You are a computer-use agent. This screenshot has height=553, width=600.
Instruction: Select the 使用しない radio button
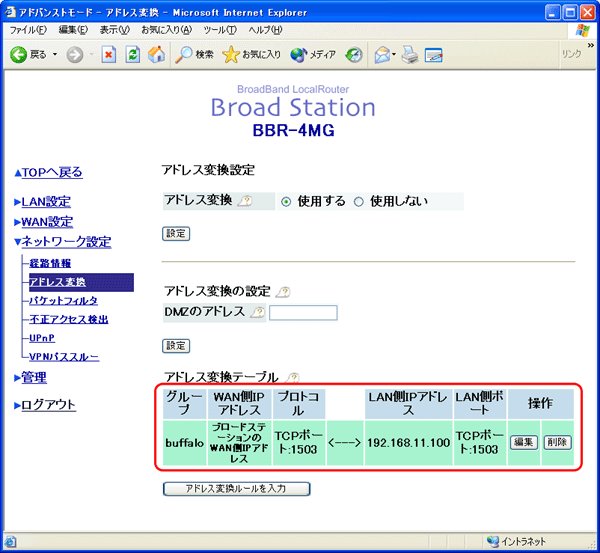(x=359, y=201)
